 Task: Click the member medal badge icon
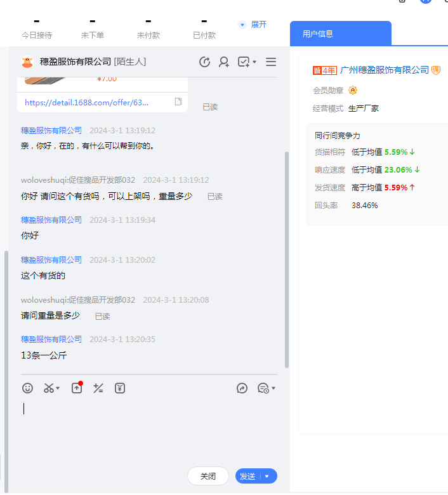(x=353, y=90)
